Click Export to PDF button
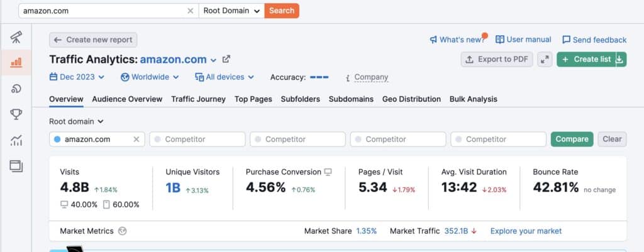 coord(497,60)
